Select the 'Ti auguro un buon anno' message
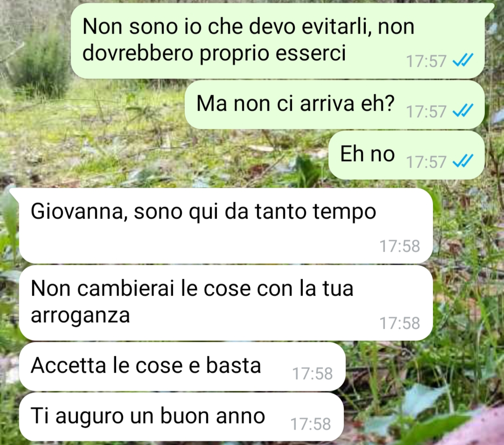This screenshot has width=504, height=445. [181, 417]
